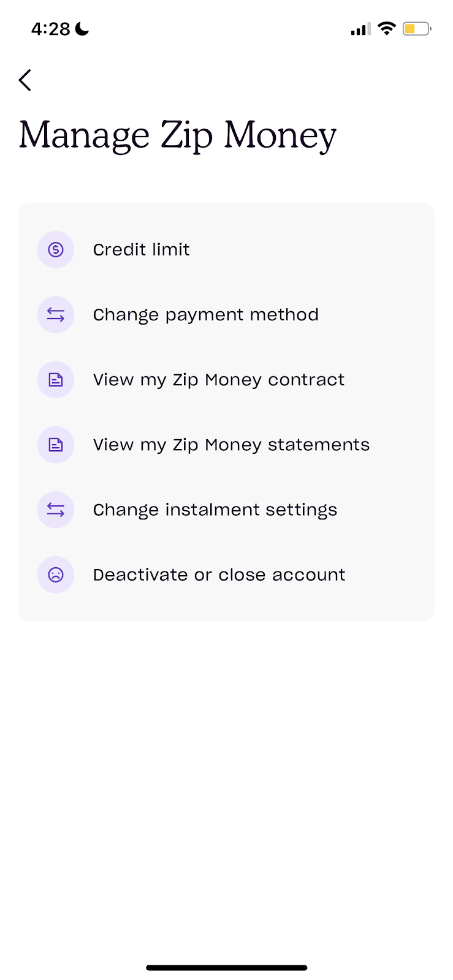Click the dollar coin icon beside Credit limit

pyautogui.click(x=56, y=250)
